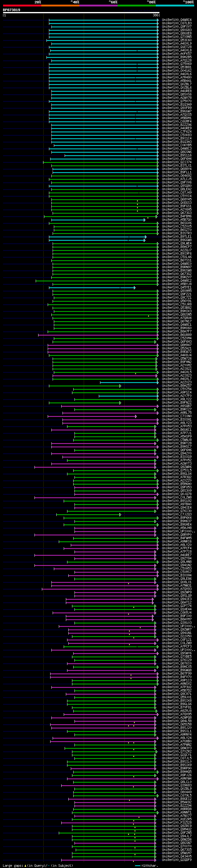Pick the UniRef100_A9NYW4 row label

pyautogui.click(x=176, y=779)
